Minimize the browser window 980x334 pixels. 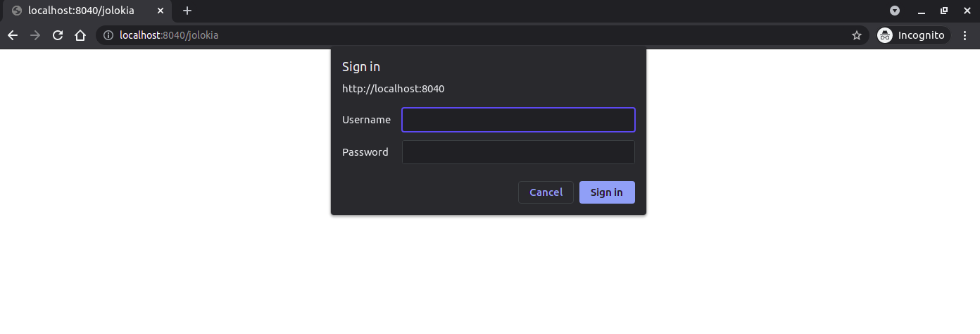point(921,11)
